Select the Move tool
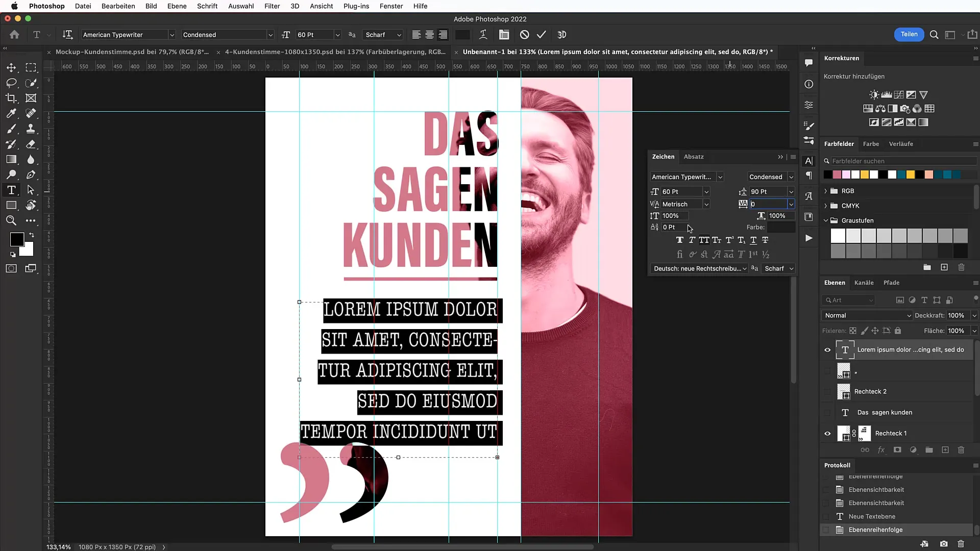Viewport: 980px width, 551px height. [11, 67]
